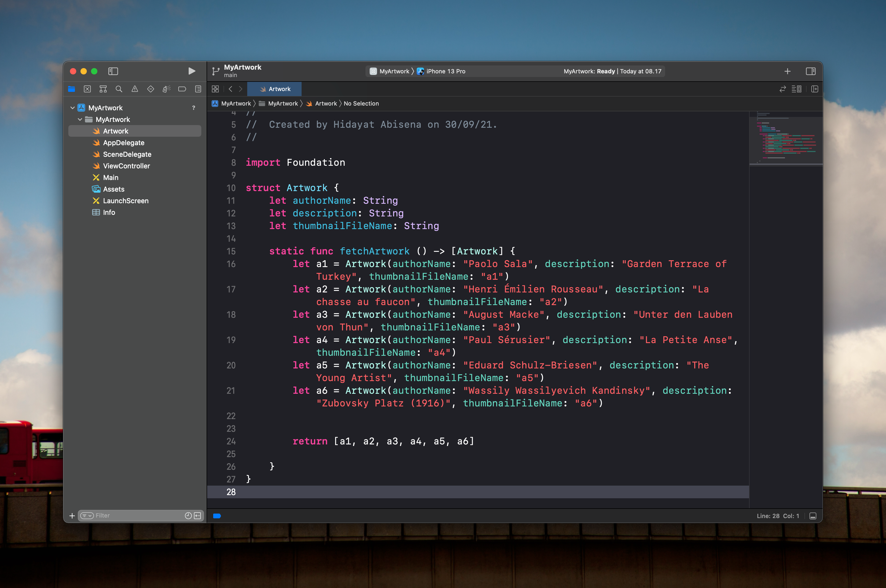Select Artwork swift file in navigator
This screenshot has width=886, height=588.
pos(135,131)
